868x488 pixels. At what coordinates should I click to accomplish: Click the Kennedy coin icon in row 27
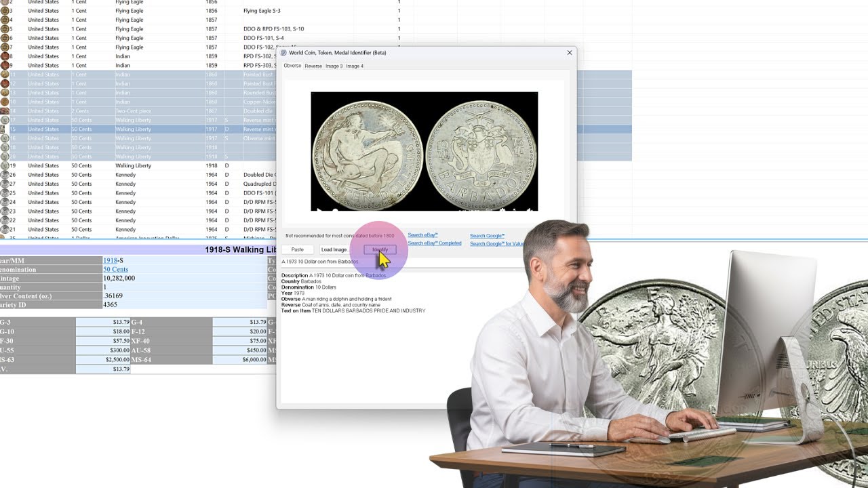(5, 184)
